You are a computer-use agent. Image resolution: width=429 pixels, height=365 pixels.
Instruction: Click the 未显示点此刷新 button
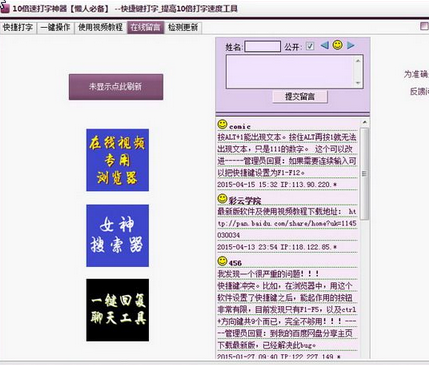(116, 87)
